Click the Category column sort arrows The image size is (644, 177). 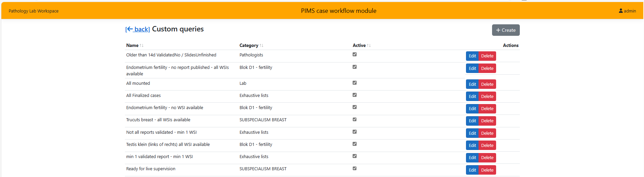(x=261, y=46)
